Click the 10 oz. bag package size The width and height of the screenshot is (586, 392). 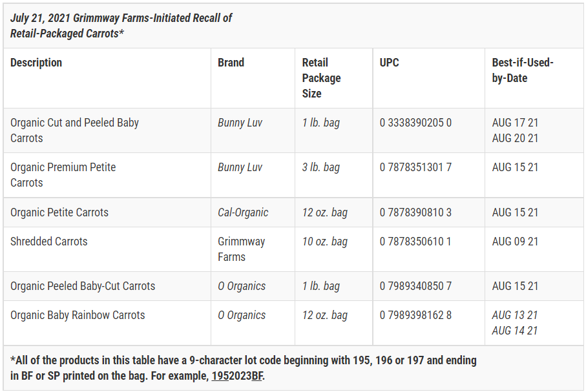tap(324, 242)
